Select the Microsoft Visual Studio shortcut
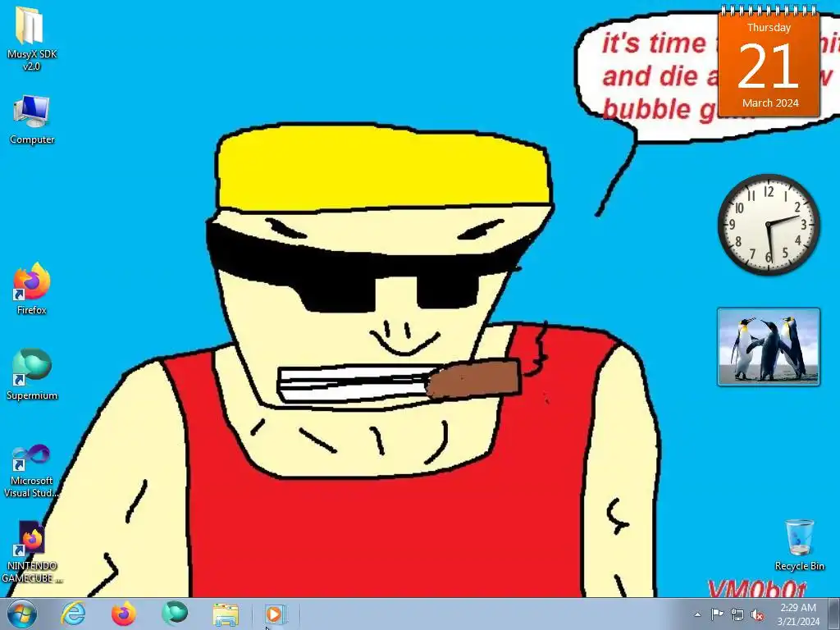Image resolution: width=840 pixels, height=630 pixels. (x=32, y=470)
